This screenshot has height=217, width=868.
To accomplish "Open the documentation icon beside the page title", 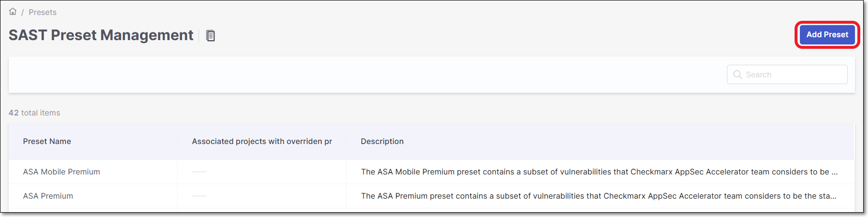I will click(x=211, y=35).
